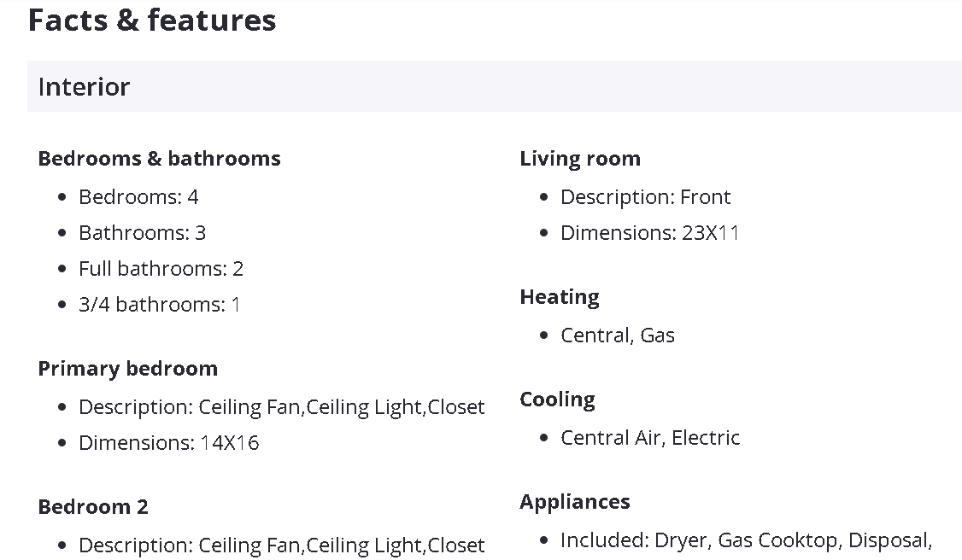
Task: Select the "Bedrooms: 4" list item
Action: (138, 197)
